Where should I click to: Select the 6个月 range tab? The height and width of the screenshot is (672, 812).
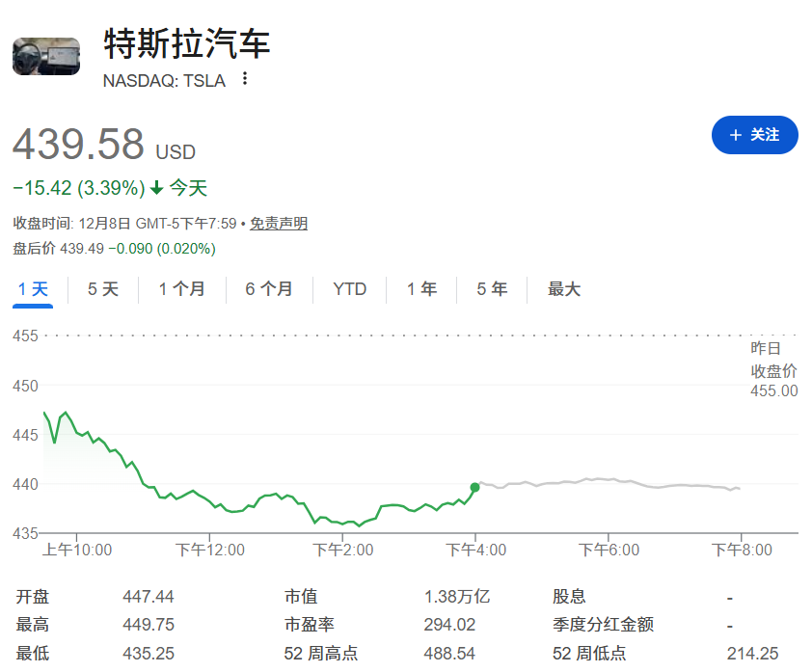[x=268, y=288]
